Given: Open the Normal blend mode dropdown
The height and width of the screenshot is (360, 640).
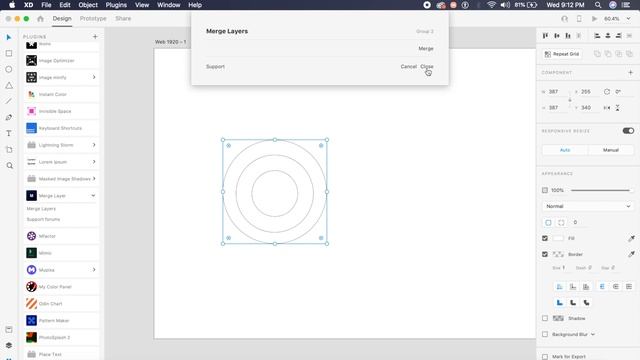Looking at the screenshot, I should 588,206.
